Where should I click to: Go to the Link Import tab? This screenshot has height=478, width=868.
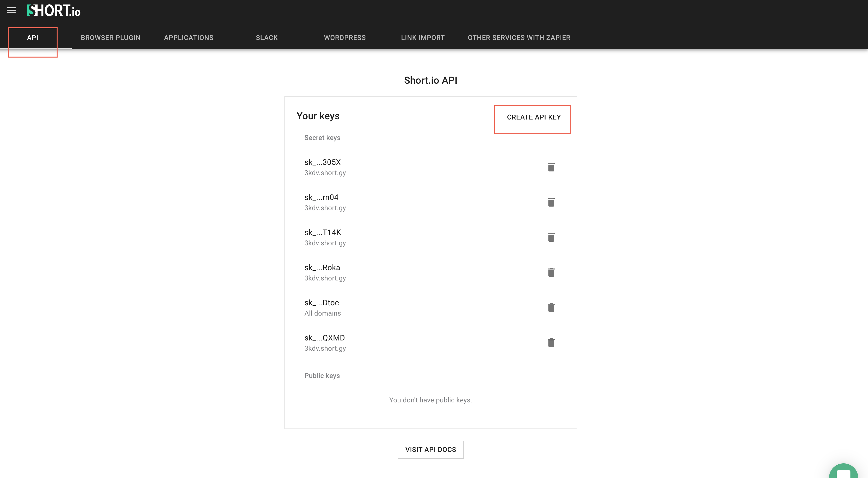[x=423, y=38]
